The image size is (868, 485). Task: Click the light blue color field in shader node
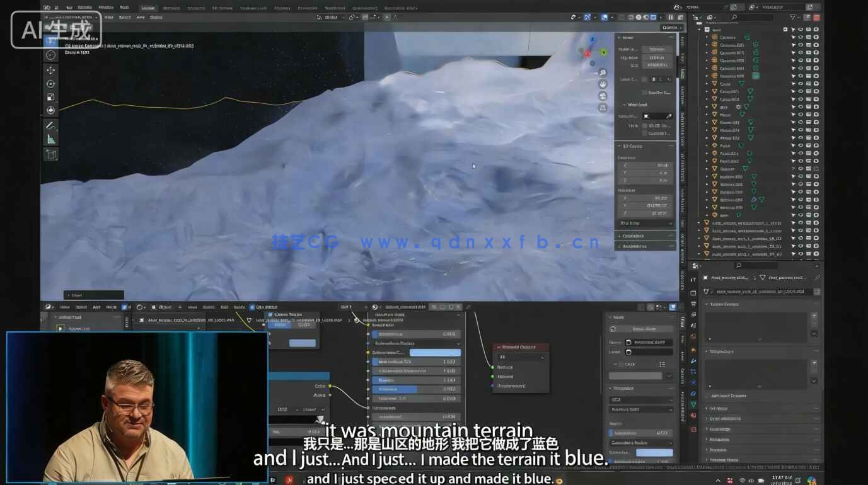(x=435, y=353)
